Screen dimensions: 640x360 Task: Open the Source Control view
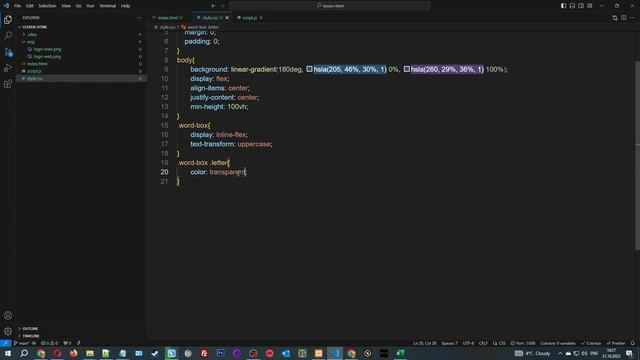pyautogui.click(x=8, y=52)
